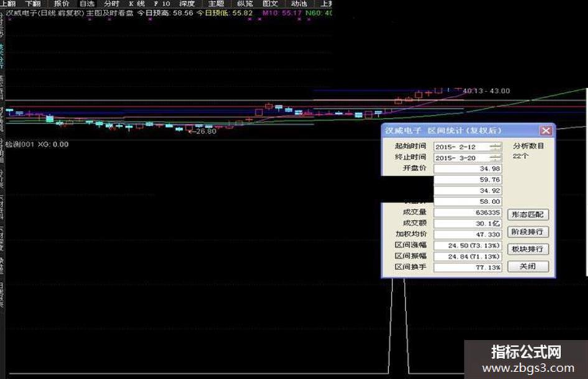This screenshot has height=379, width=588.
Task: Click the 今日预低: 55.82 indicator text
Action: click(224, 13)
